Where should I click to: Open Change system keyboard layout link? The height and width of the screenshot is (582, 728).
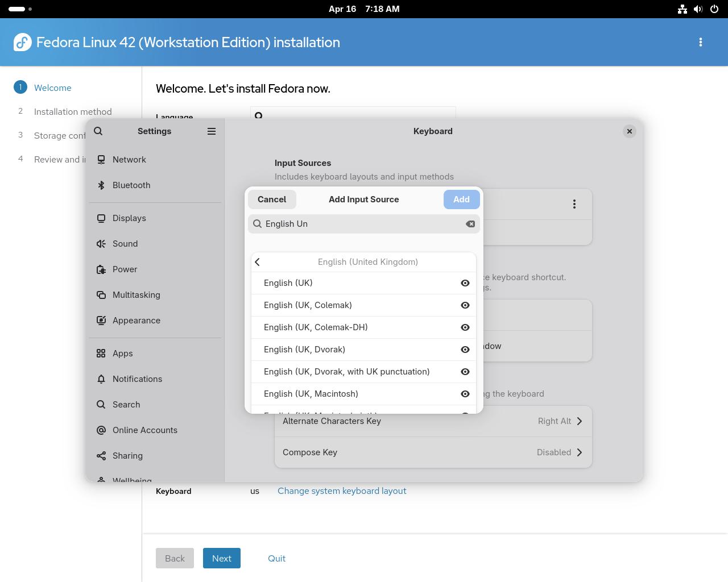(342, 491)
